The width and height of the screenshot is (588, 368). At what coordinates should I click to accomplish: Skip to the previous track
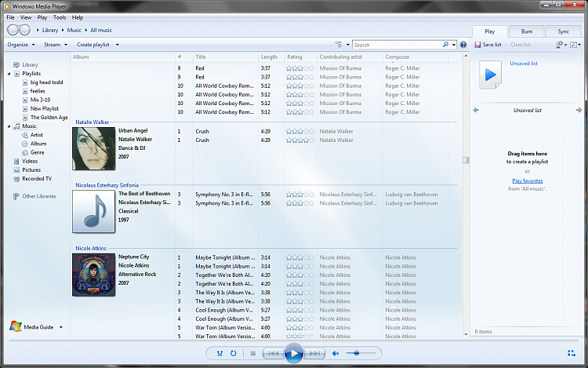click(x=274, y=353)
